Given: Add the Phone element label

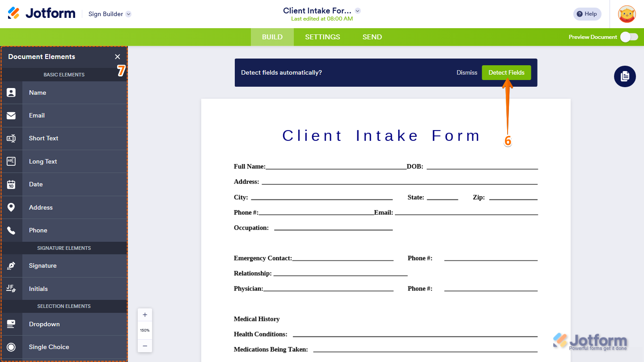Looking at the screenshot, I should coord(38,230).
